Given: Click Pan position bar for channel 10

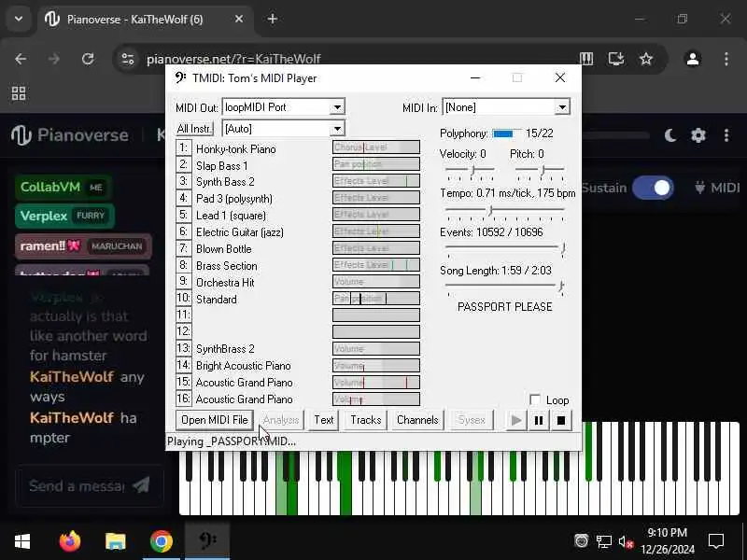Looking at the screenshot, I should click(x=376, y=299).
